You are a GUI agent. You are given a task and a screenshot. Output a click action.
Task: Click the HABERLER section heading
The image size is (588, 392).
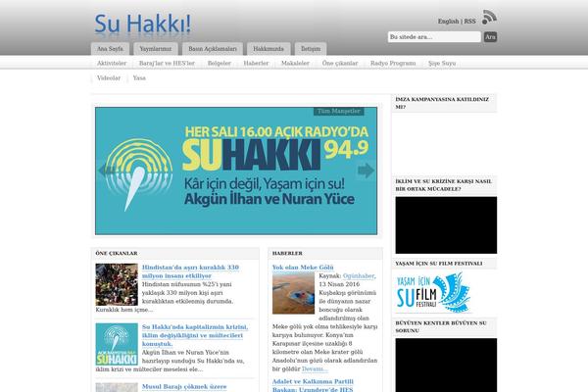(x=287, y=253)
